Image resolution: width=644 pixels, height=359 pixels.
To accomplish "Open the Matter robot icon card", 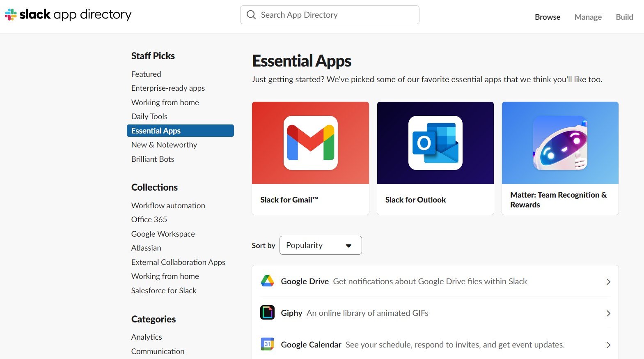I will click(560, 143).
